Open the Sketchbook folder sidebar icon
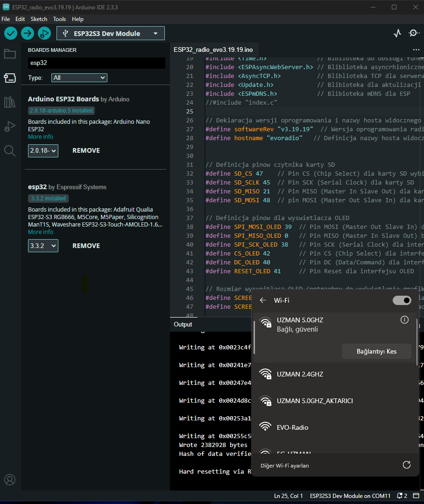This screenshot has width=424, height=504. tap(10, 54)
